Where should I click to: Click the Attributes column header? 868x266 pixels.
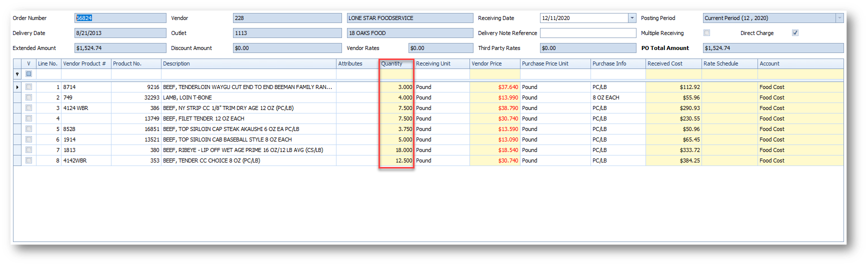coord(357,64)
